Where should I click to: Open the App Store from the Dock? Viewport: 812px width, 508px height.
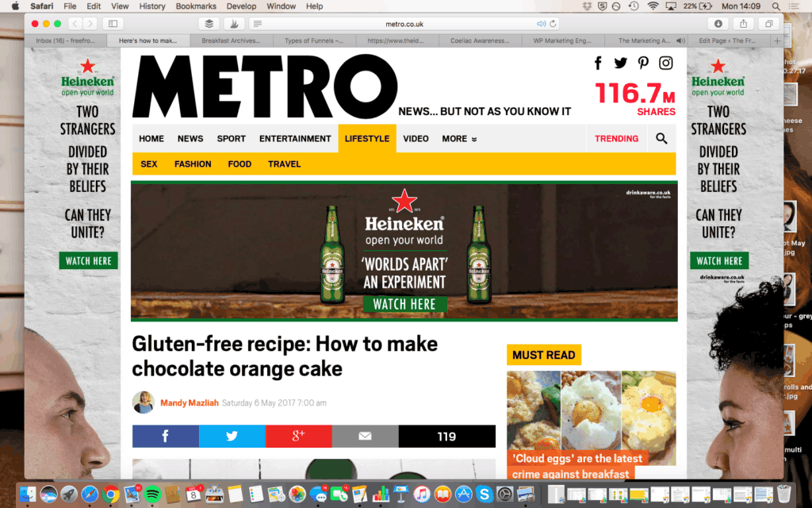click(x=463, y=494)
